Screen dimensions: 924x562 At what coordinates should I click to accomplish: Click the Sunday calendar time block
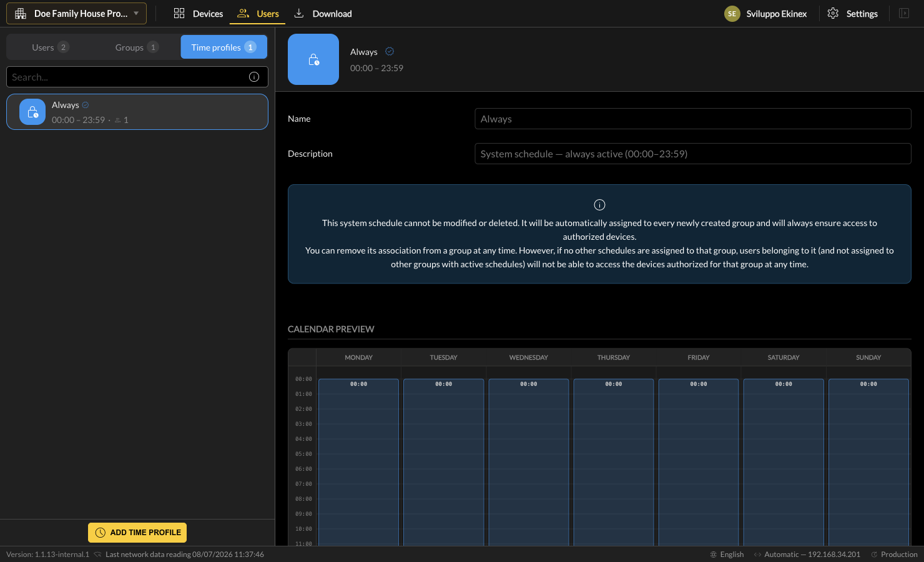tap(868, 462)
